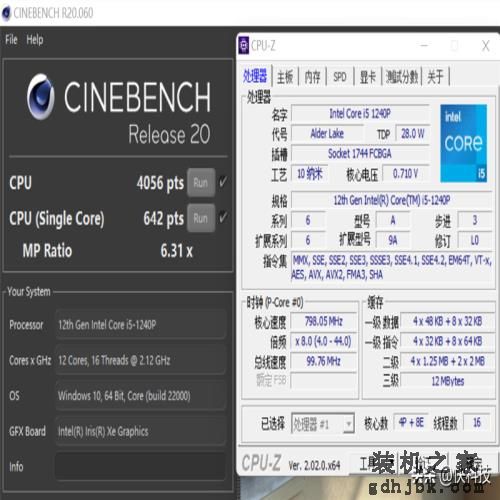Switch to the 测试分数 tab in CPU-Z
This screenshot has width=500, height=500.
tap(402, 77)
